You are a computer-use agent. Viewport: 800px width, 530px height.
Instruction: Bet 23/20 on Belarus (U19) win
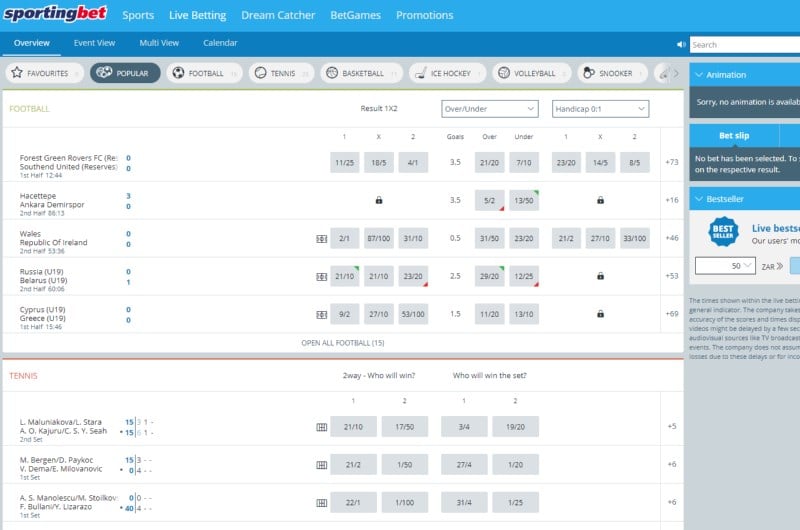(x=413, y=276)
